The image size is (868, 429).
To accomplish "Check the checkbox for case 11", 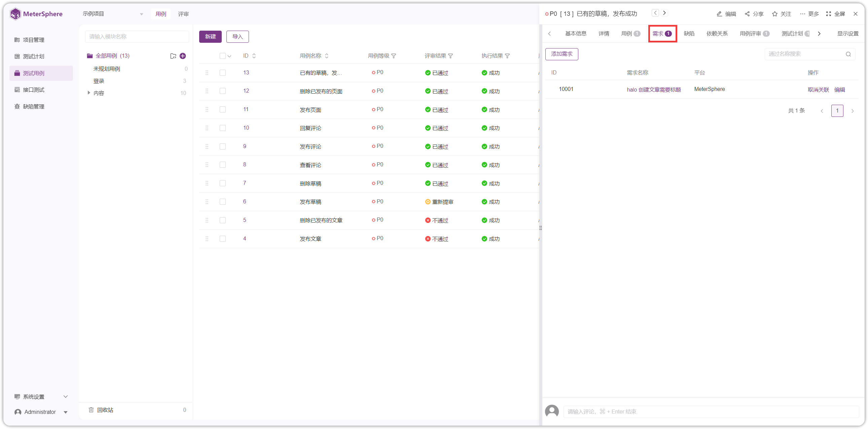I will pyautogui.click(x=223, y=110).
